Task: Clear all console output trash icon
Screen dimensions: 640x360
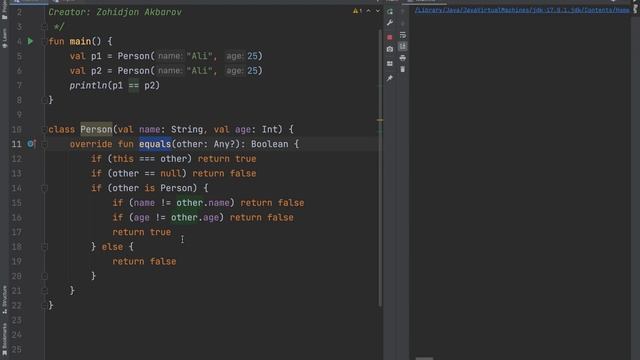Action: (403, 69)
